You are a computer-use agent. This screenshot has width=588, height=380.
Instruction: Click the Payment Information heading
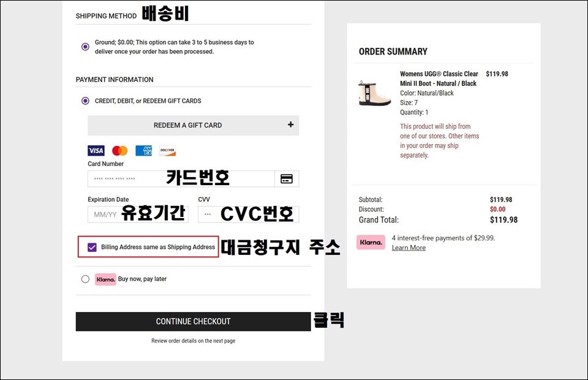click(115, 80)
